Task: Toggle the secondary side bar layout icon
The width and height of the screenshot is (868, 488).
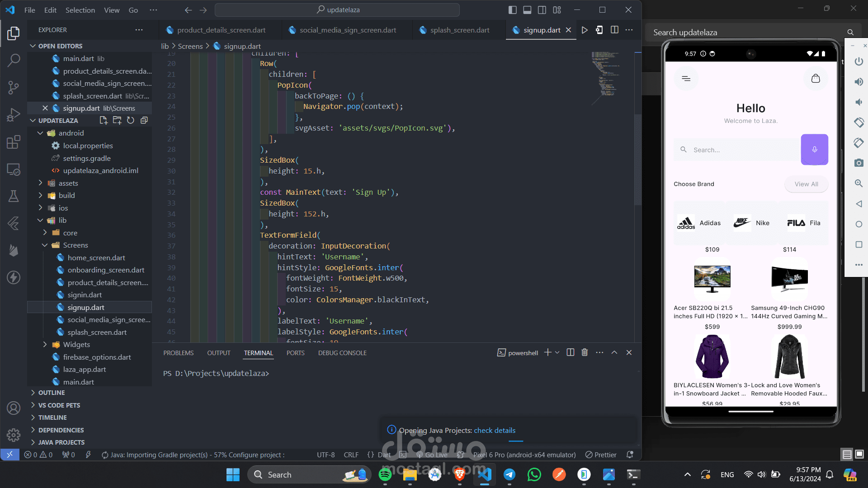Action: click(x=542, y=10)
